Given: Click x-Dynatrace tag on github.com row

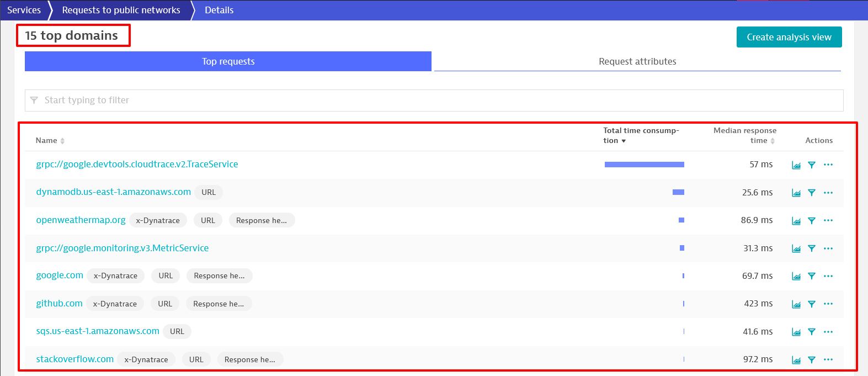Looking at the screenshot, I should click(115, 304).
